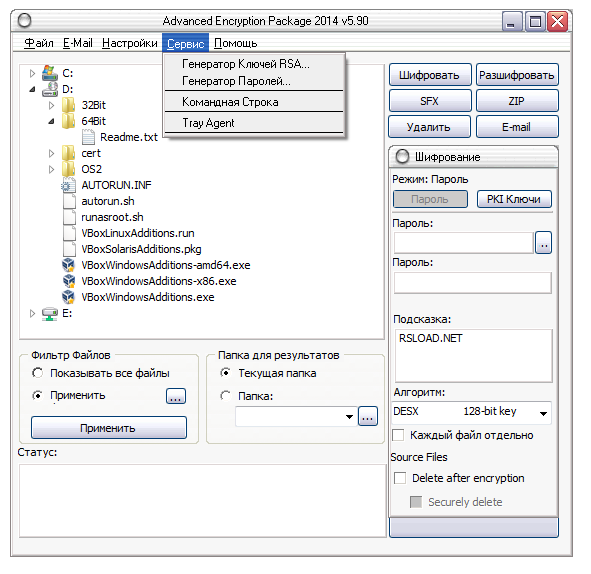Click the C: drive icon
This screenshot has height=574, width=591.
49,73
